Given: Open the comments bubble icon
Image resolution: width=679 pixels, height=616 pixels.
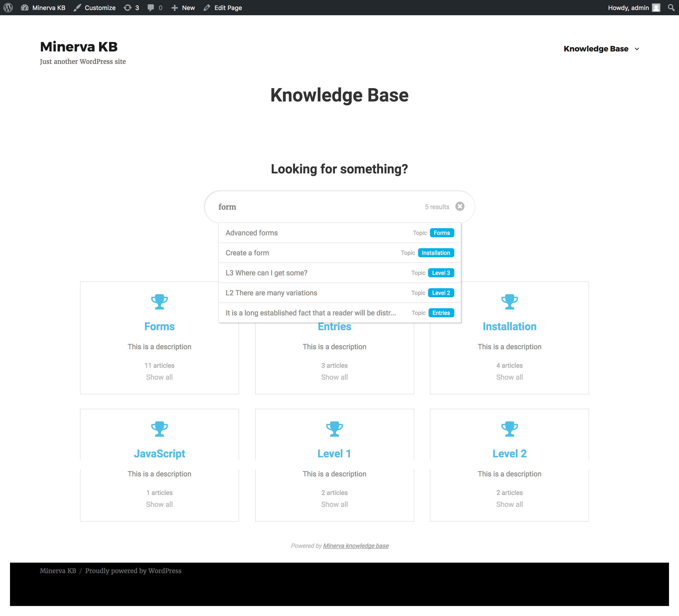Looking at the screenshot, I should pyautogui.click(x=150, y=7).
